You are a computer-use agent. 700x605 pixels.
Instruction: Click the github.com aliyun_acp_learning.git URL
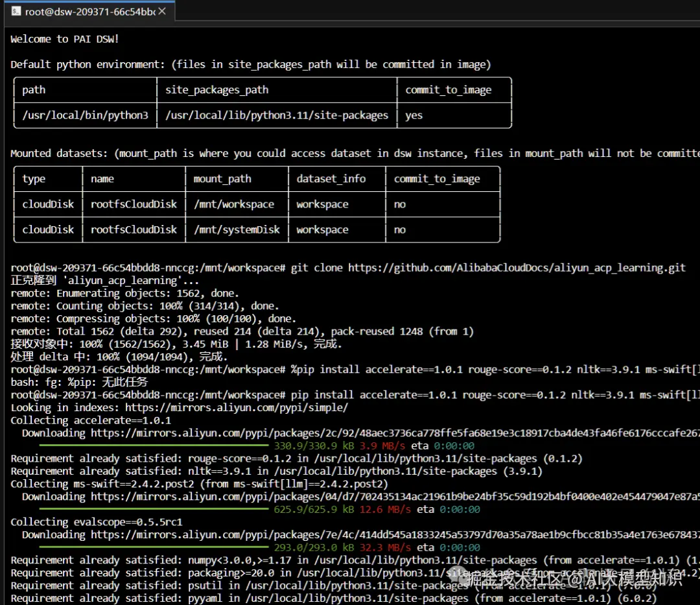pos(517,267)
